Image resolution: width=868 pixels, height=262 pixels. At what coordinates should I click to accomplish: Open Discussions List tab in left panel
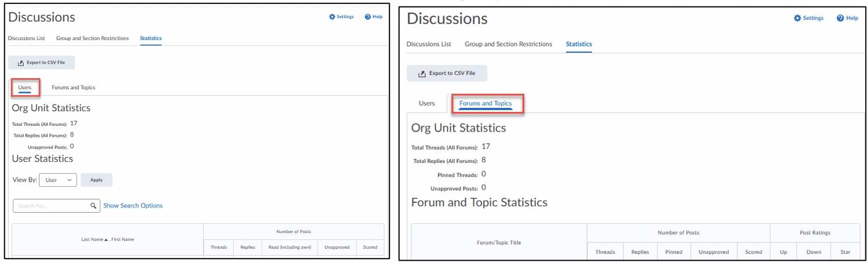tap(26, 38)
